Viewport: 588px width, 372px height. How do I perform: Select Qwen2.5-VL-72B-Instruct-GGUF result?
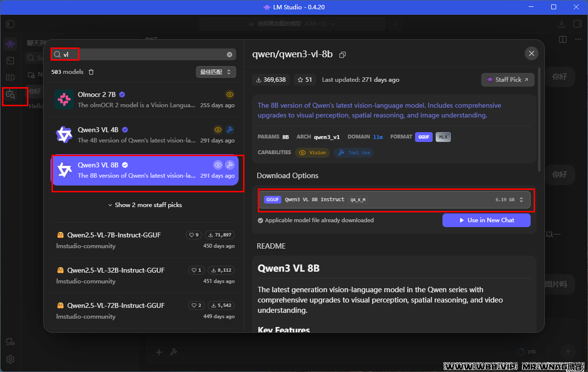click(145, 311)
